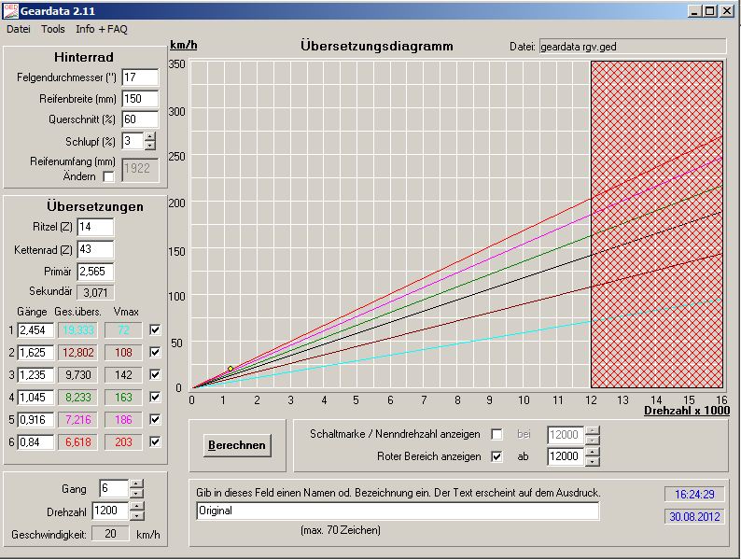Decrease Schlupf value with down arrow
This screenshot has height=560, width=741.
point(150,146)
